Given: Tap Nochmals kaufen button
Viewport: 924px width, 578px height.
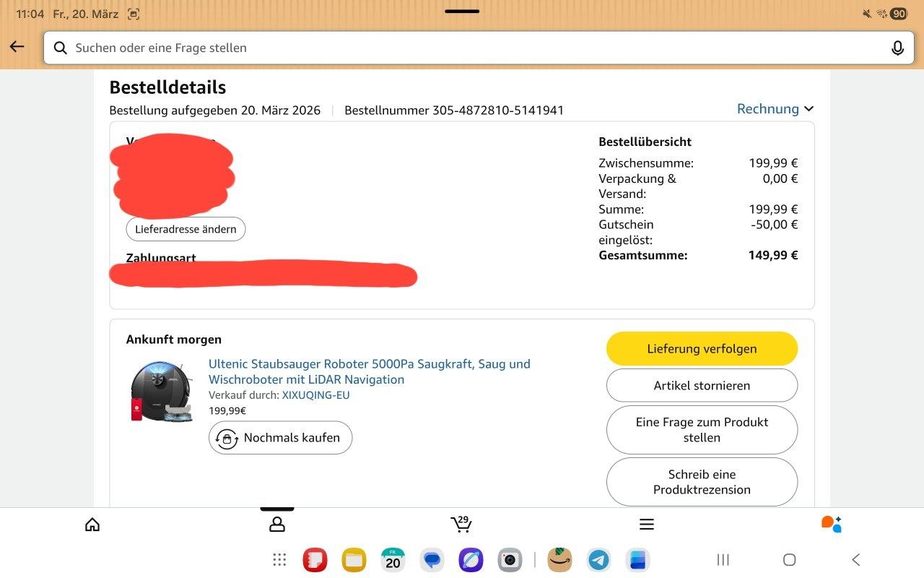Looking at the screenshot, I should pos(280,438).
